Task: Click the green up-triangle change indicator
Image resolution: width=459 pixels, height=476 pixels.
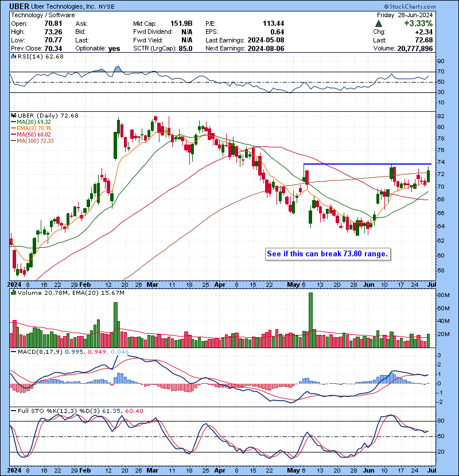Action: coord(379,24)
